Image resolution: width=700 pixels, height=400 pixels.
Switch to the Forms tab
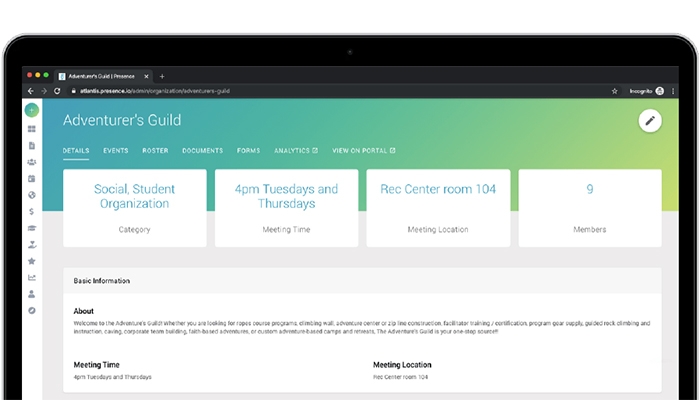point(249,151)
